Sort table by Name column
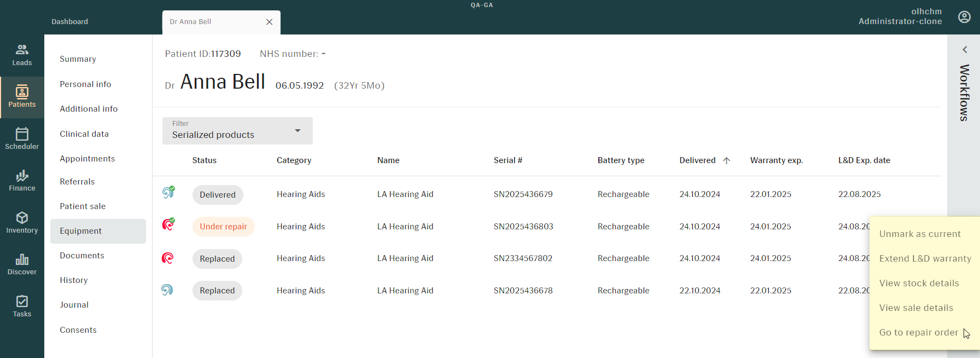The image size is (980, 358). point(388,160)
